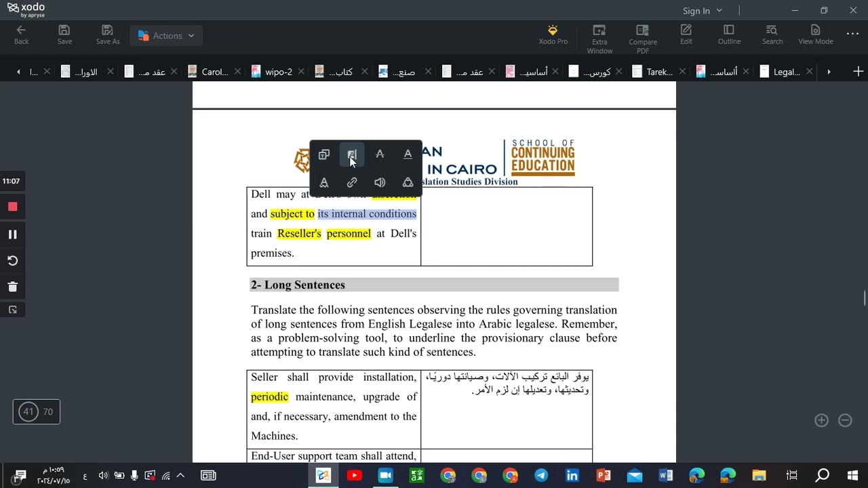Restart the screen recording

[12, 261]
